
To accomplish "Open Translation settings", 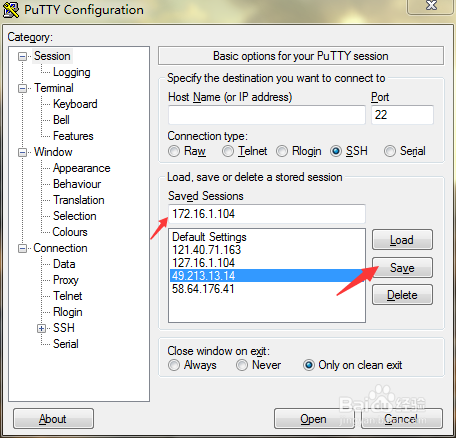I will 79,200.
